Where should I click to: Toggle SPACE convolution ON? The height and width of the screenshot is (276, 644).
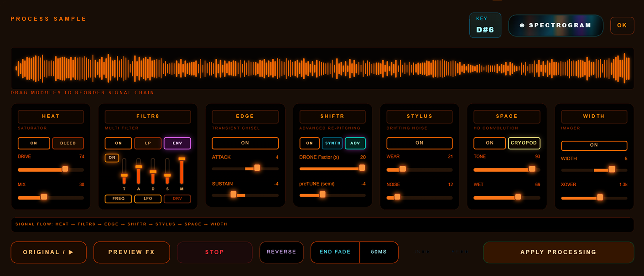click(x=490, y=143)
